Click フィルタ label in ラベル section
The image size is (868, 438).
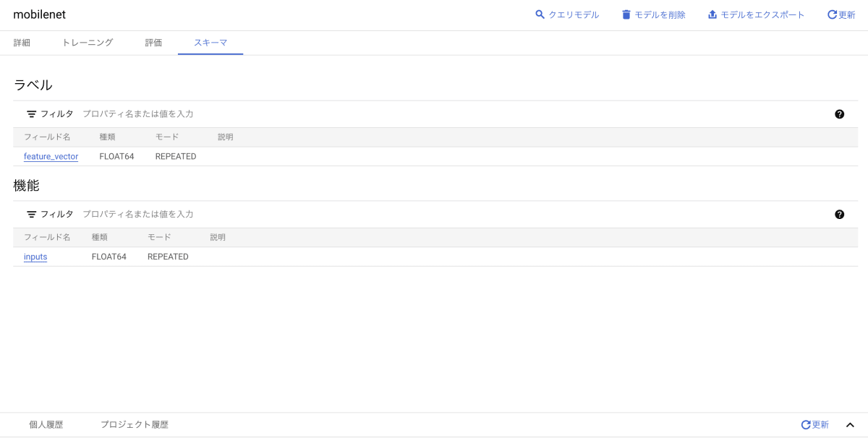[x=57, y=114]
